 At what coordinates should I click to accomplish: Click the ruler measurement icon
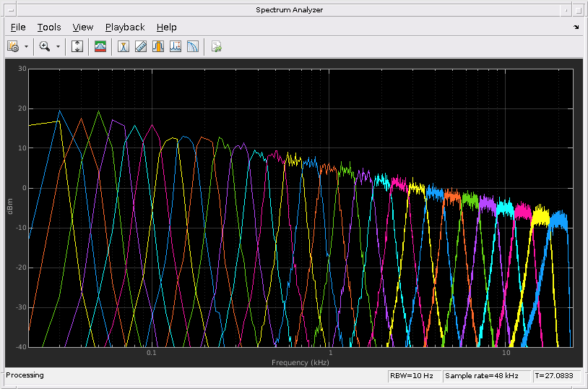pos(141,46)
